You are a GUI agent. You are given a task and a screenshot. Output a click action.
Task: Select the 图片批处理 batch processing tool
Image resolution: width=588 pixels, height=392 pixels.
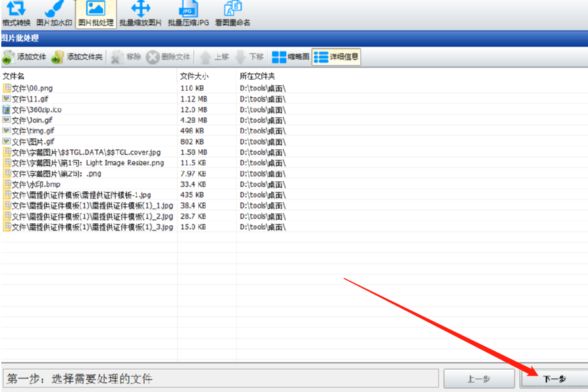pos(96,14)
